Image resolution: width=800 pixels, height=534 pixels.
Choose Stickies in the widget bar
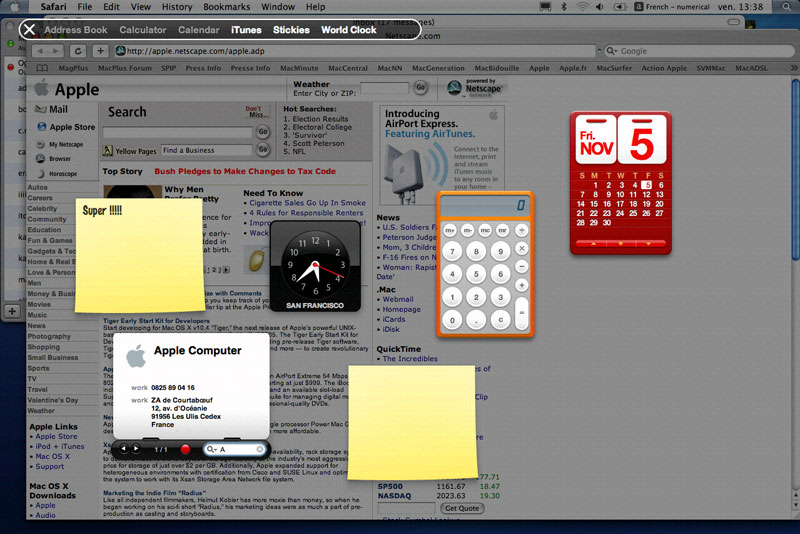[291, 30]
